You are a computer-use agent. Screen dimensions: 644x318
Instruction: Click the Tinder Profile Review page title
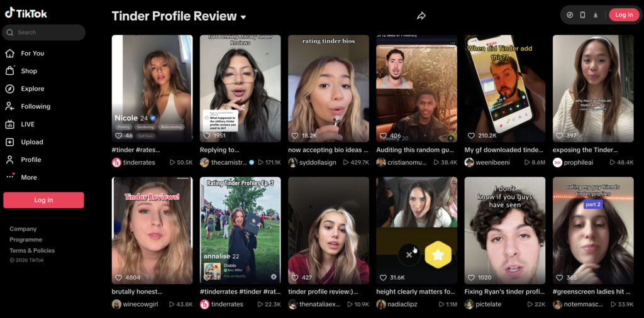(x=174, y=16)
